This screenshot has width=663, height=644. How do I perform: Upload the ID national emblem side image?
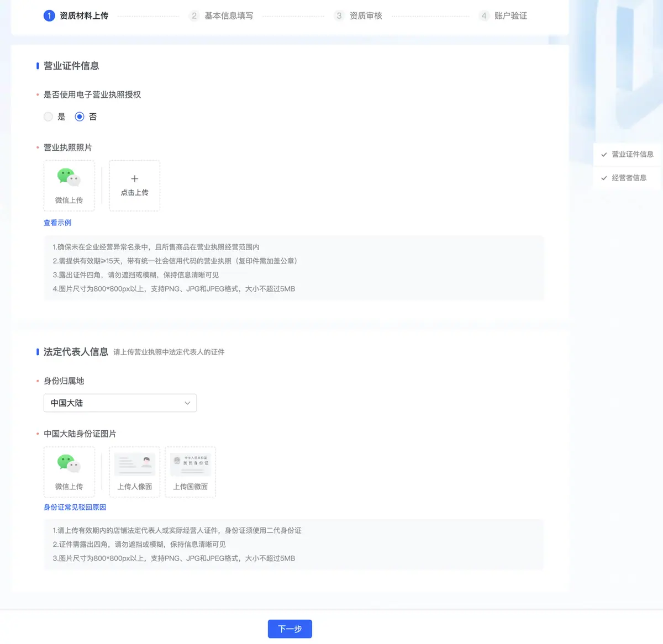[190, 472]
